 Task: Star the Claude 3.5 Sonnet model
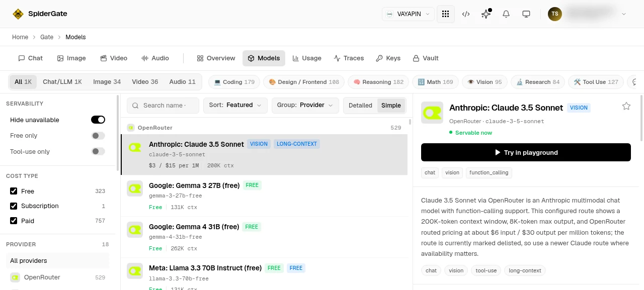626,106
